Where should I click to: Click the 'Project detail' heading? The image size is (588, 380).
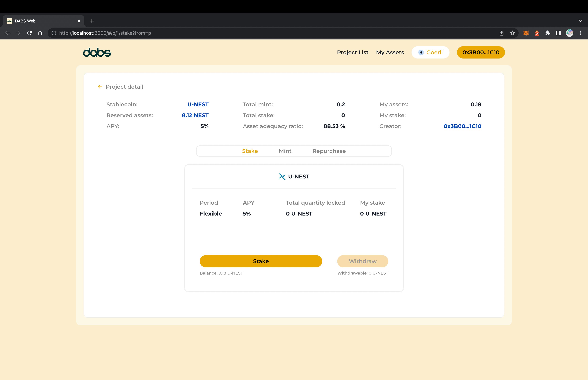tap(124, 87)
